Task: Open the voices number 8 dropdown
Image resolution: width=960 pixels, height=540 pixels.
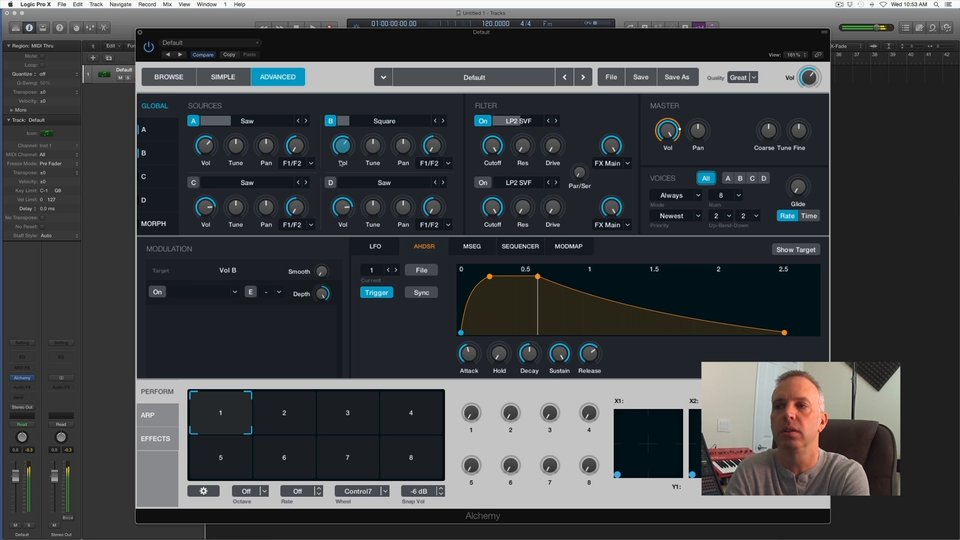Action: [x=726, y=195]
